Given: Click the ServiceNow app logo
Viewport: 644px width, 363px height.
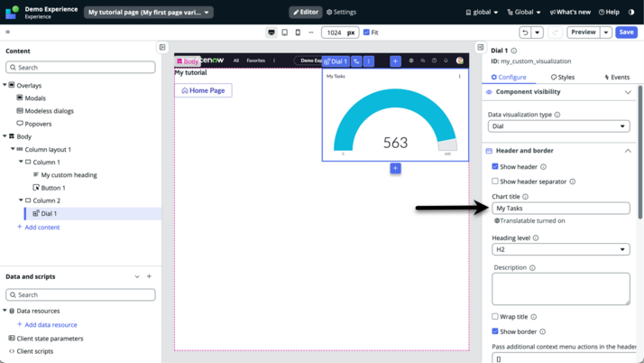Looking at the screenshot, I should tap(12, 12).
